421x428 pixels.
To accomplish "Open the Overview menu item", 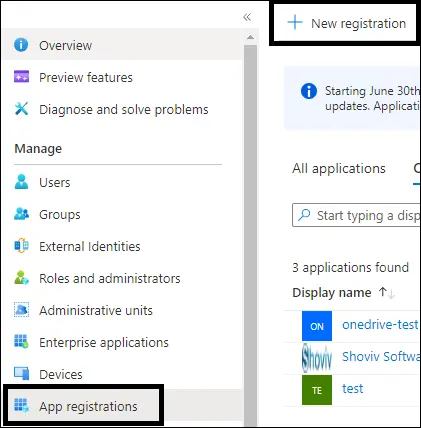I will [x=123, y=45].
